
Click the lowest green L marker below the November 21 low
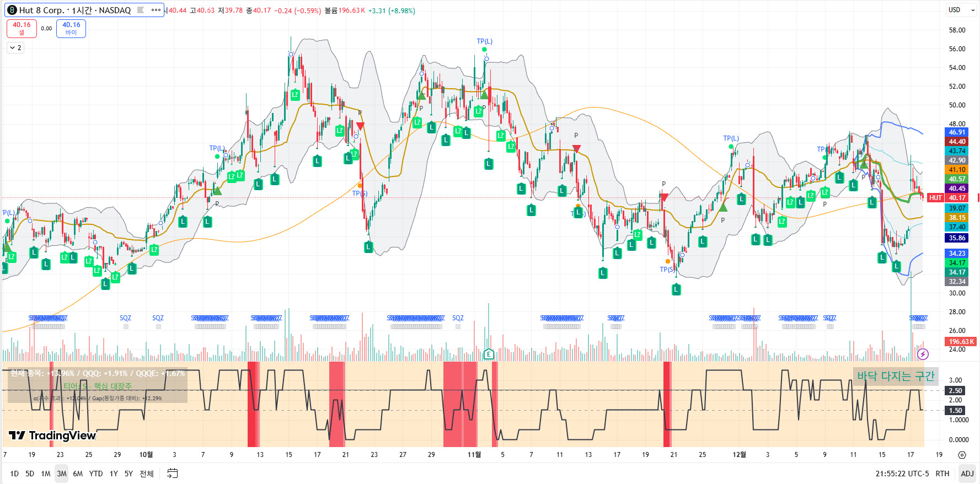(676, 289)
